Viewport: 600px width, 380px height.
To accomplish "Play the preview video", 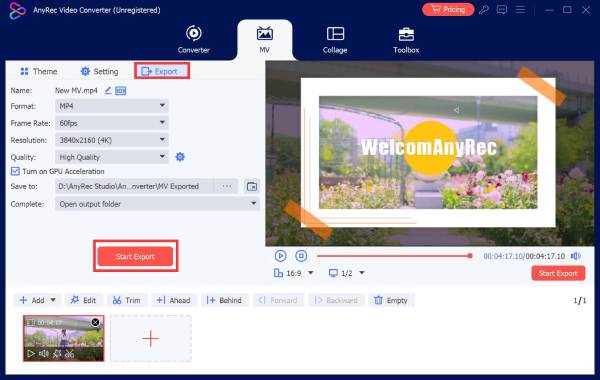I will click(x=280, y=256).
